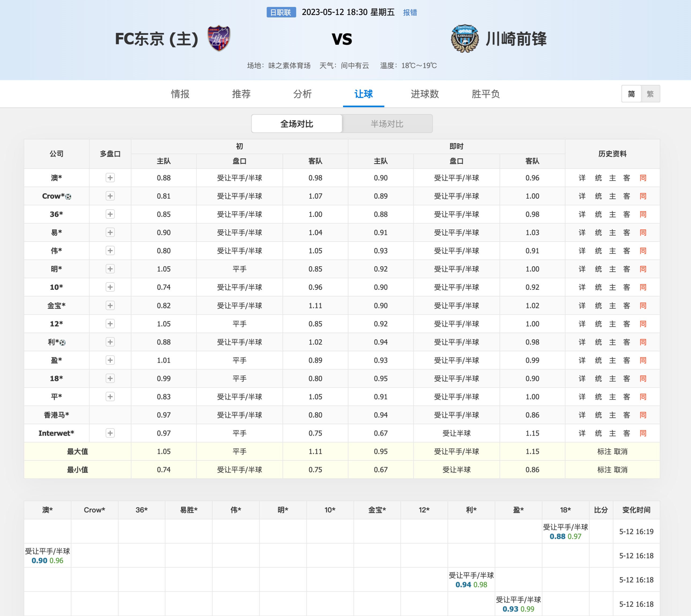Expand multi-handicap plus for 澳* row
The height and width of the screenshot is (616, 691).
point(110,178)
